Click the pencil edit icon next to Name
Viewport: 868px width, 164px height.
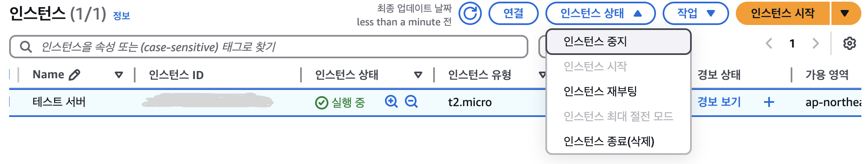(x=74, y=75)
